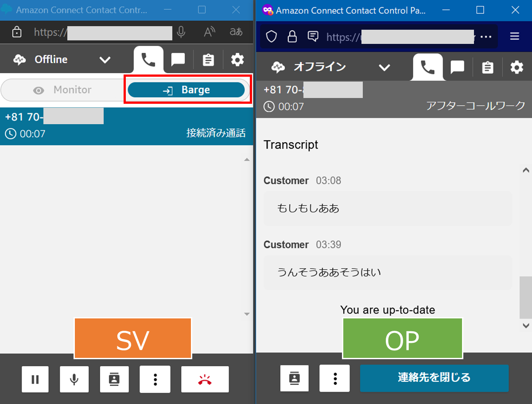
Task: Open quick connects contacts in SV panel
Action: tap(114, 379)
